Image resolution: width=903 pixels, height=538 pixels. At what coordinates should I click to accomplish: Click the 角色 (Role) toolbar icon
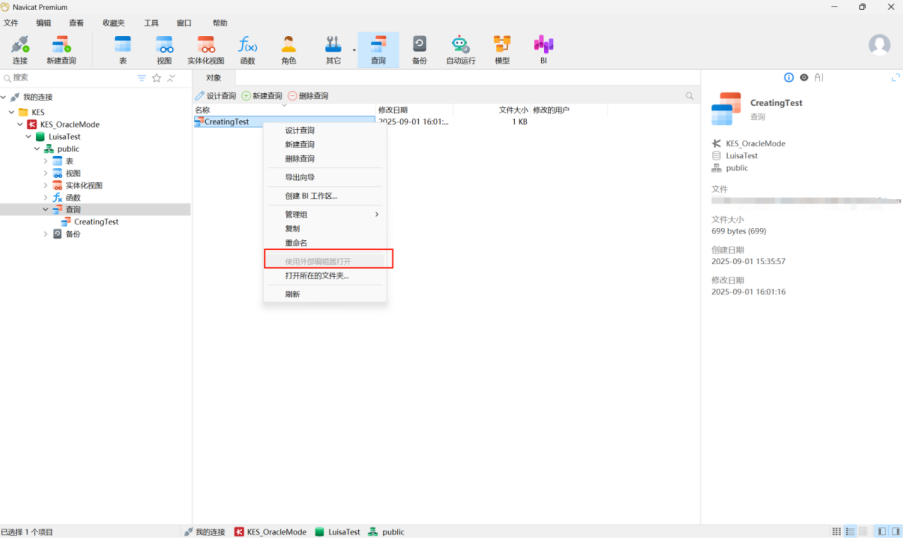pos(288,48)
